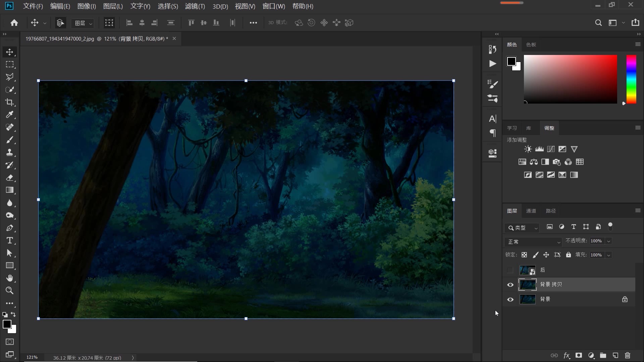The height and width of the screenshot is (362, 644).
Task: Click the foreground color swatch in toolbar
Action: coord(6,323)
